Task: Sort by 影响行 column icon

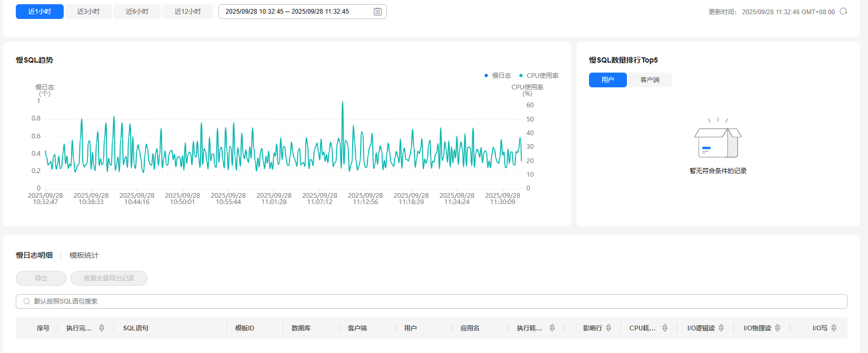Action: (x=608, y=328)
